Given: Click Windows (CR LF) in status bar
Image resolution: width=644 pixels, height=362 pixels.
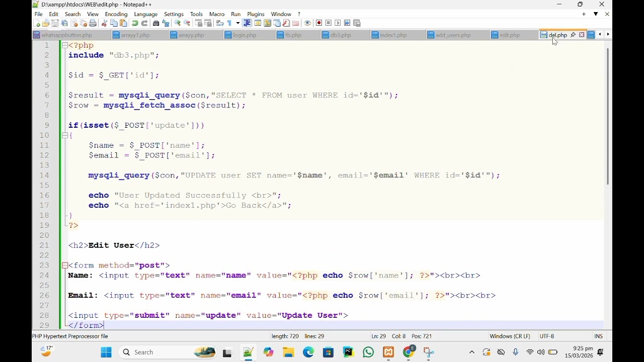Looking at the screenshot, I should [x=510, y=336].
